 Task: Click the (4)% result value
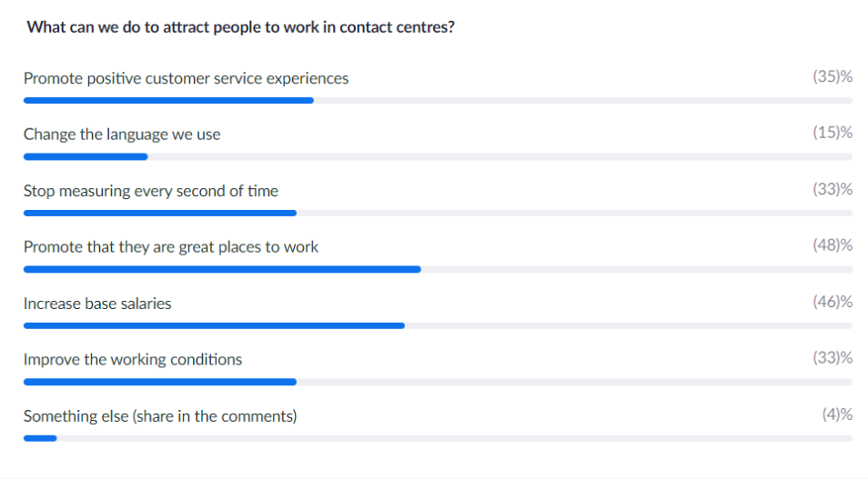(837, 414)
